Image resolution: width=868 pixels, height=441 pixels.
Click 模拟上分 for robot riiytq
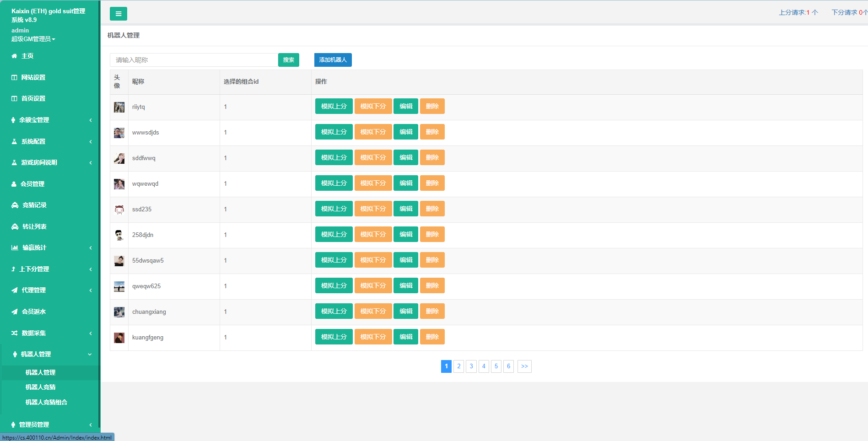(334, 106)
